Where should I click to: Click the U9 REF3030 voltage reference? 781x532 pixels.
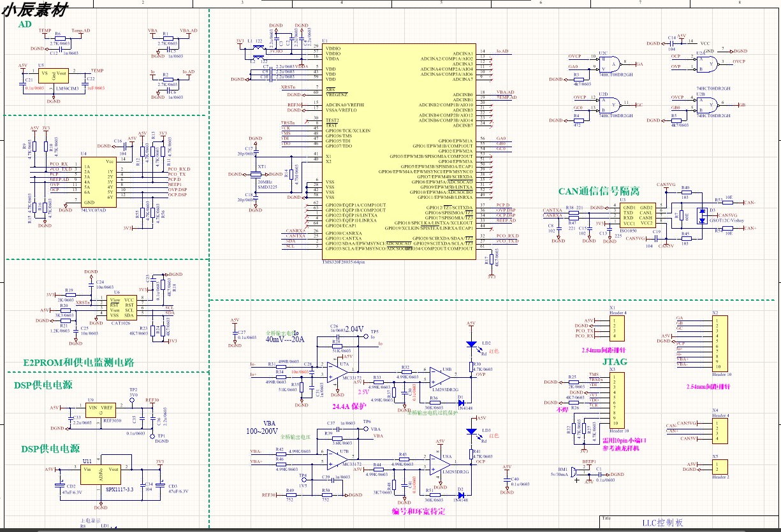100,412
